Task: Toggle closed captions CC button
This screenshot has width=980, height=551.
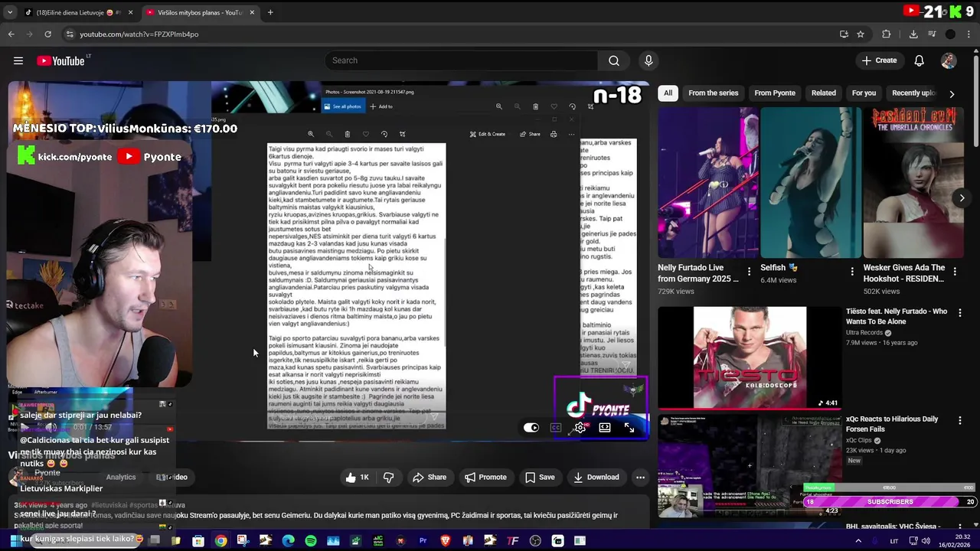Action: point(556,428)
